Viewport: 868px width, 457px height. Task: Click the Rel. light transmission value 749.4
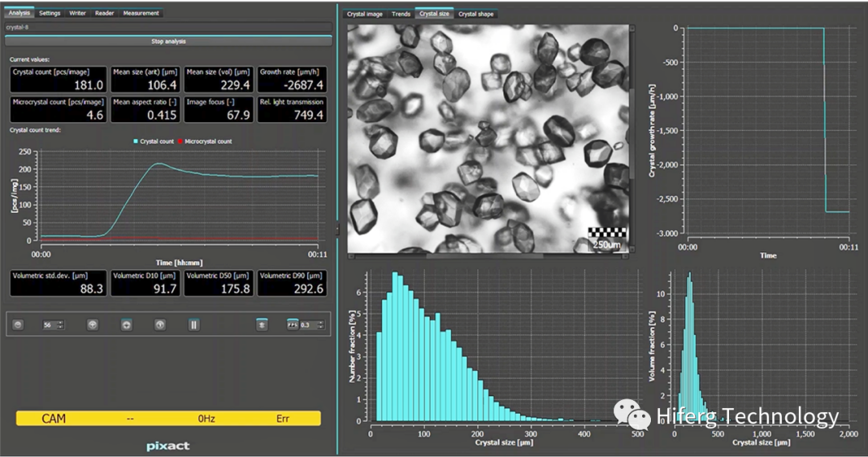tap(309, 115)
